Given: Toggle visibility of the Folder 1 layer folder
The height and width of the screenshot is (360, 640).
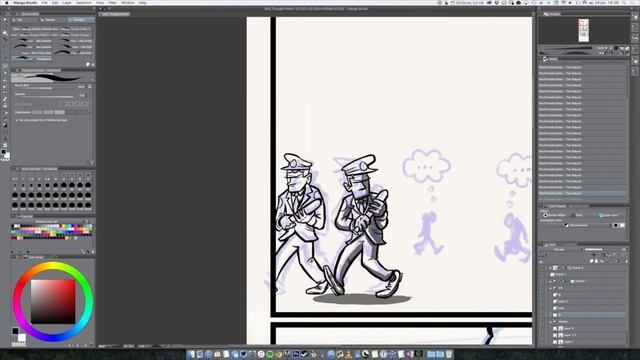Looking at the screenshot, I should [x=542, y=282].
